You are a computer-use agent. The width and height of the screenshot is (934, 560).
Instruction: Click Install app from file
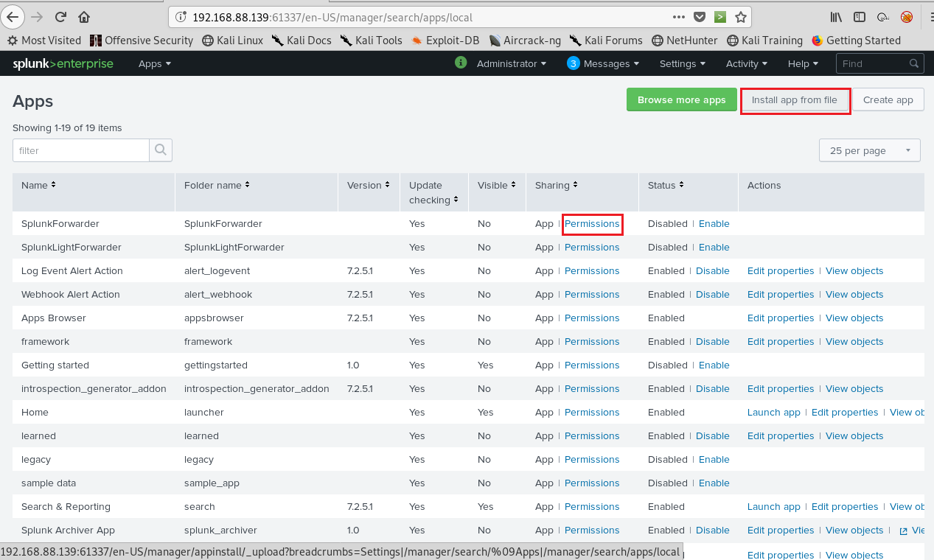point(795,100)
